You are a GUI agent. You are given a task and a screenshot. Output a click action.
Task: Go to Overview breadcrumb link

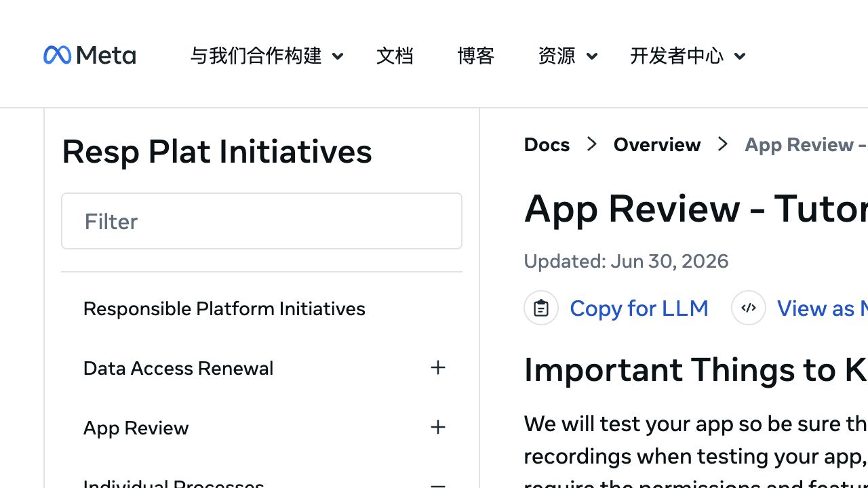(x=656, y=144)
